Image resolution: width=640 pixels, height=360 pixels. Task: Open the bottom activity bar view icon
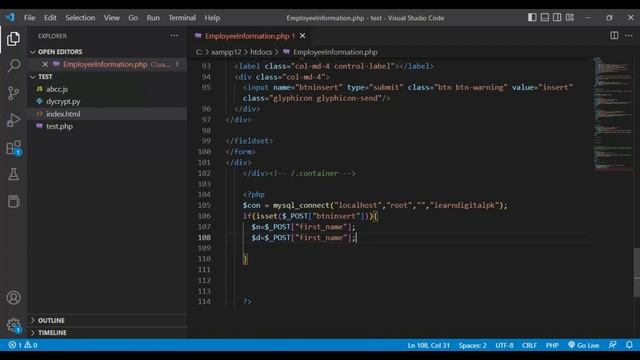13,201
